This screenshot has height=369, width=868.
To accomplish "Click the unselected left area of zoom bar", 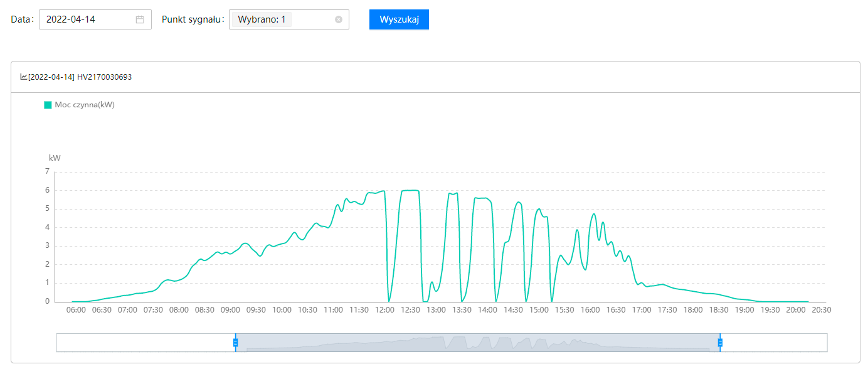I will [x=146, y=343].
